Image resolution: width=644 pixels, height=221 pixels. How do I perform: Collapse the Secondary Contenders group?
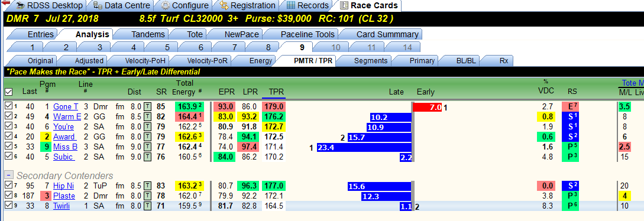click(x=8, y=175)
